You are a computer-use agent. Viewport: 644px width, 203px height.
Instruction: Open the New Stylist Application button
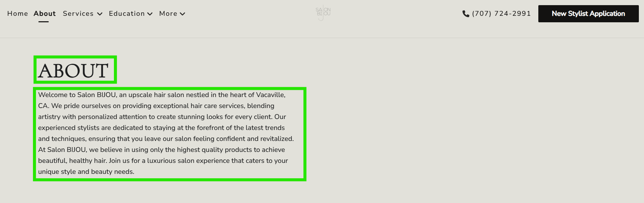click(588, 14)
